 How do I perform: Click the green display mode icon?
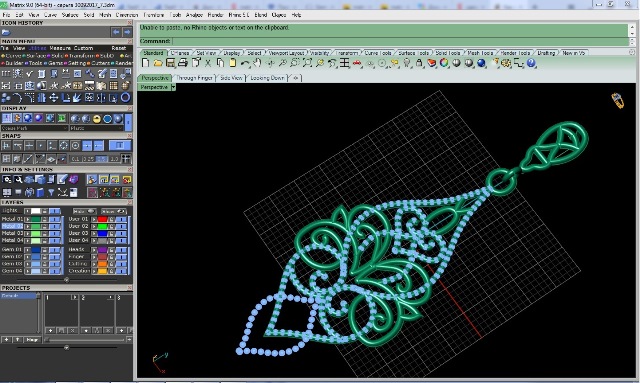pos(61,118)
